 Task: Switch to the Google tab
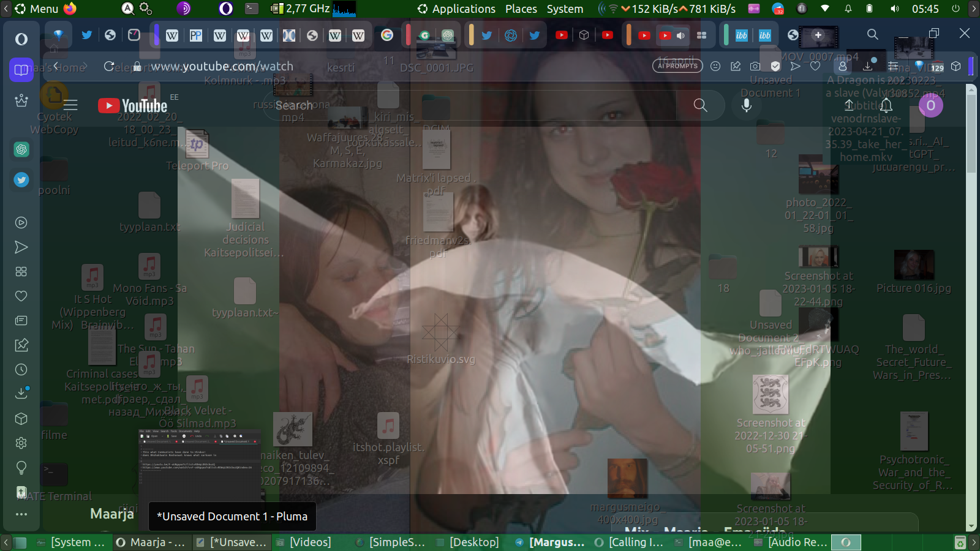click(x=387, y=36)
